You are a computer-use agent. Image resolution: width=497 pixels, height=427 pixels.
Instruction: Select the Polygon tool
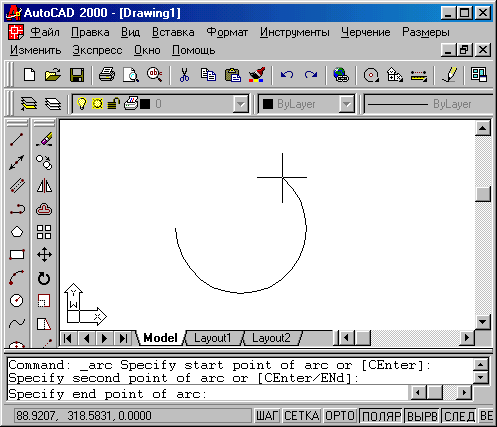(17, 232)
